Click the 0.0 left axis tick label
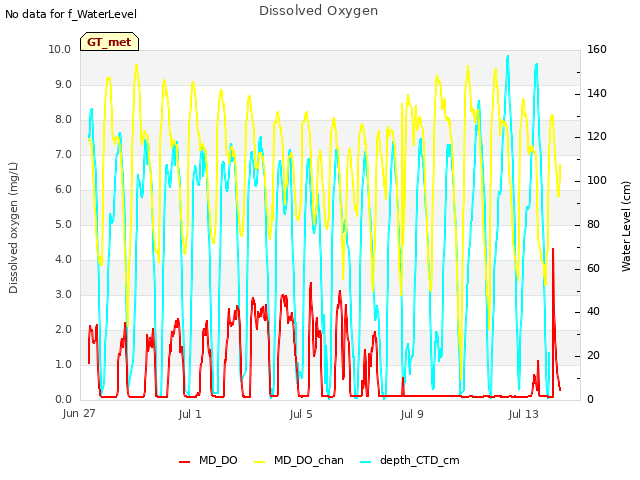 tap(63, 400)
